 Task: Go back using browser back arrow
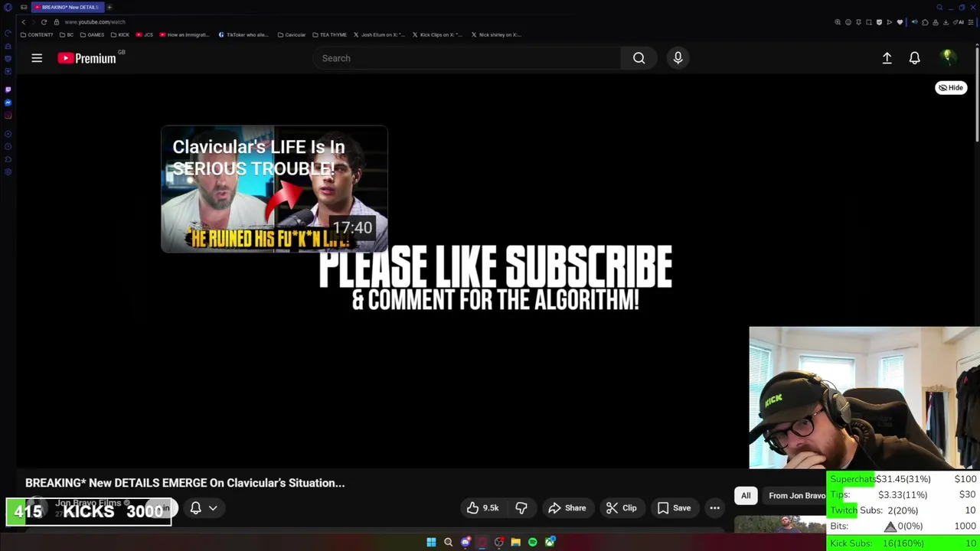(x=23, y=22)
